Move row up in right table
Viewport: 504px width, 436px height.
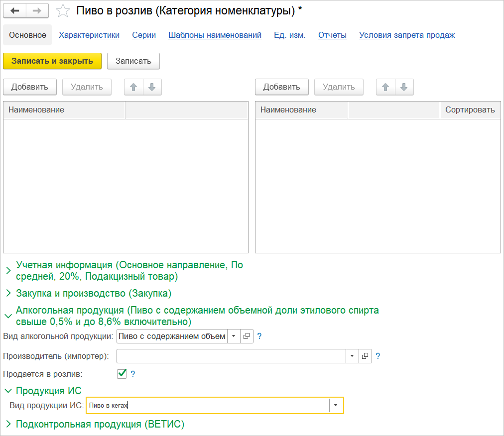(385, 87)
